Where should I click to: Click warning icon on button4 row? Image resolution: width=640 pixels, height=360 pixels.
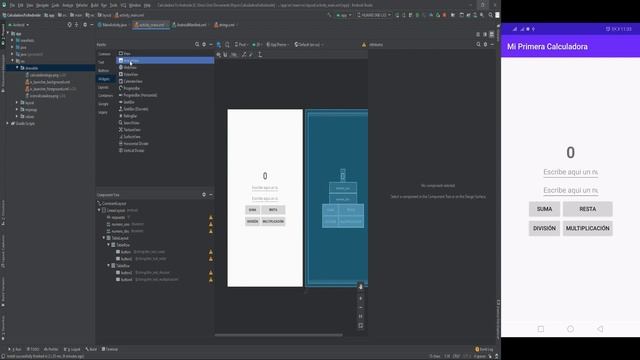tap(211, 279)
